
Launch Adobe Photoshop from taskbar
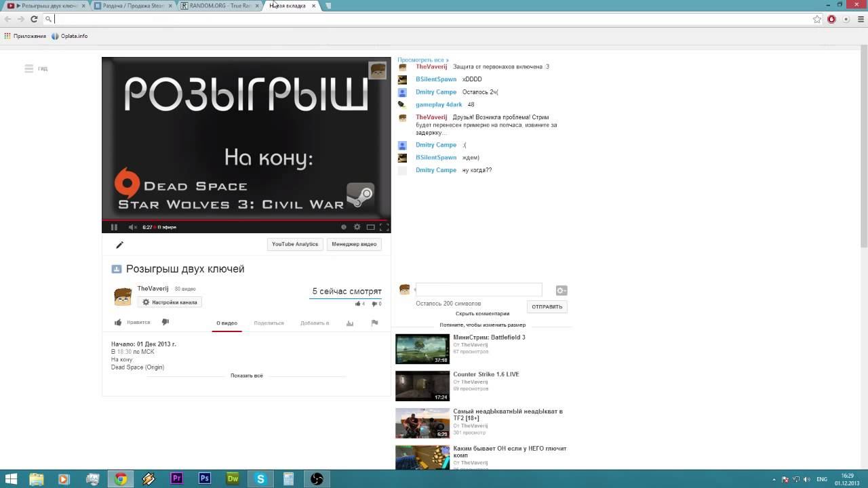coord(205,479)
